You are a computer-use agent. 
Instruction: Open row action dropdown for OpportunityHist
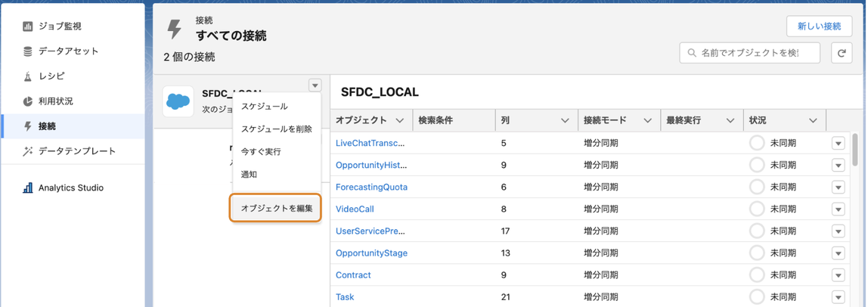click(838, 165)
